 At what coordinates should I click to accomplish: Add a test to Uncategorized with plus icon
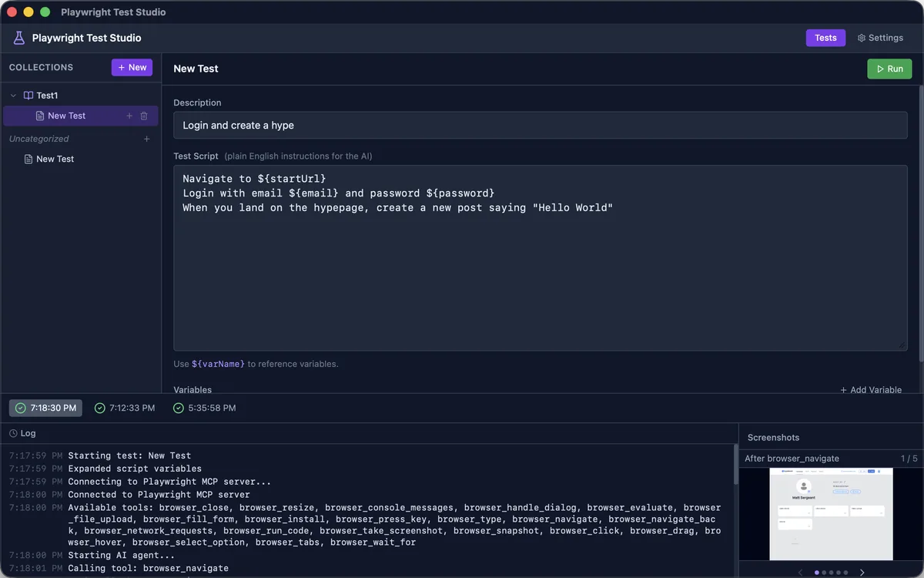(146, 139)
